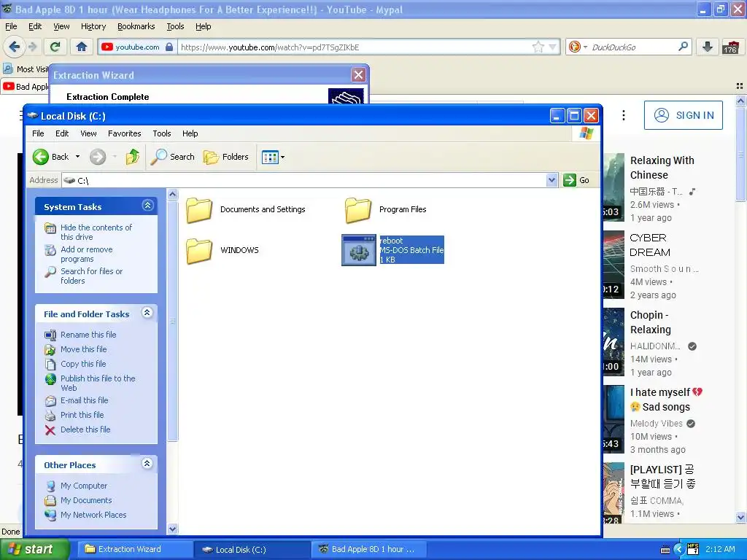Switch to Bad Apple 8D taskbar button
This screenshot has width=747, height=560.
click(368, 549)
